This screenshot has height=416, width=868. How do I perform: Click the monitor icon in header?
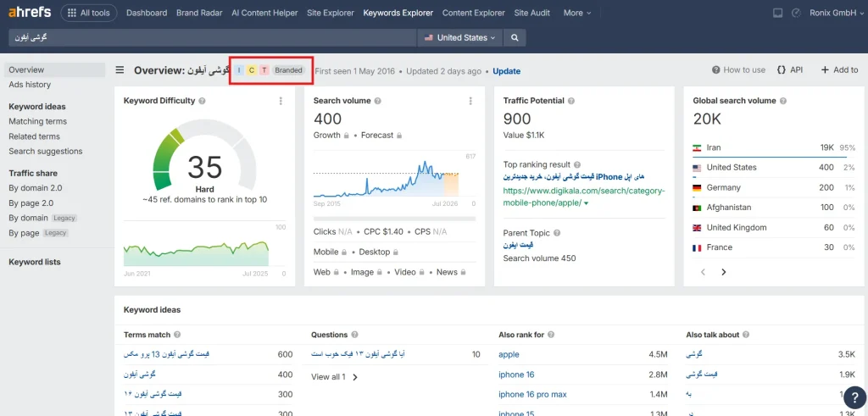[778, 13]
